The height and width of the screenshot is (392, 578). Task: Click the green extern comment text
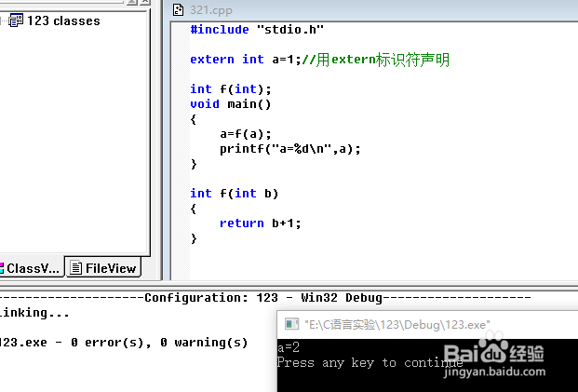(x=376, y=60)
